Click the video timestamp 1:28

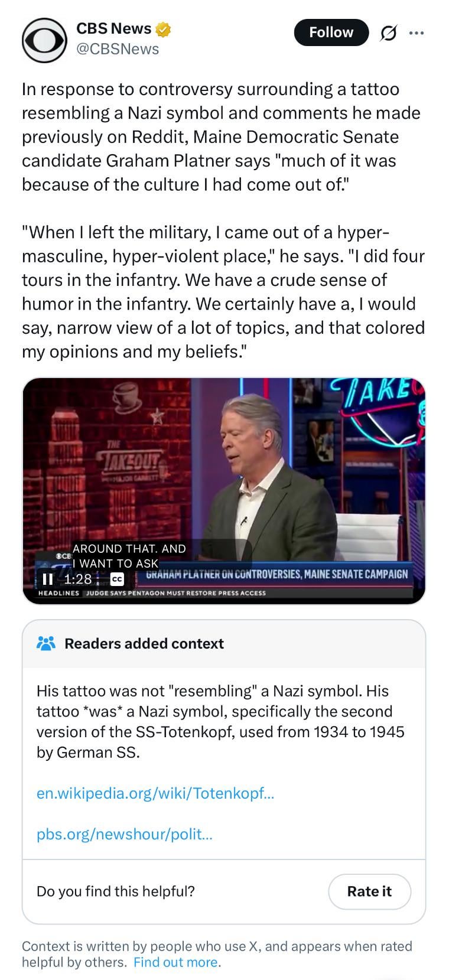[78, 579]
